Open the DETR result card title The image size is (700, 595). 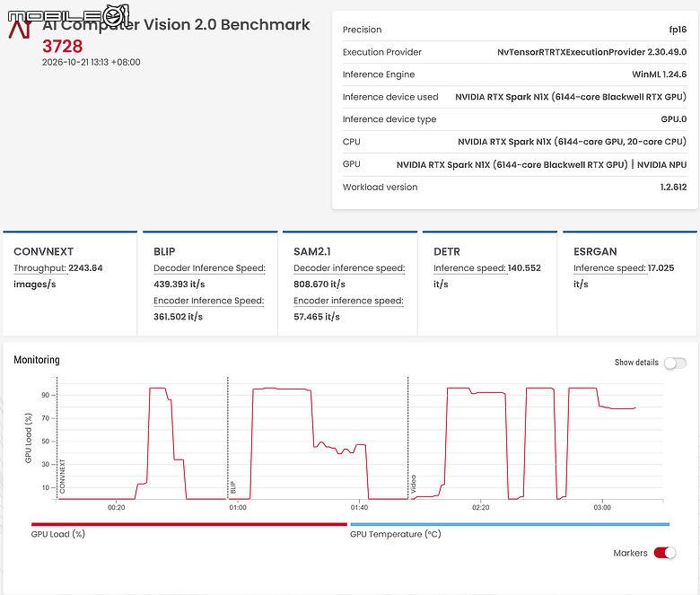[x=446, y=252]
